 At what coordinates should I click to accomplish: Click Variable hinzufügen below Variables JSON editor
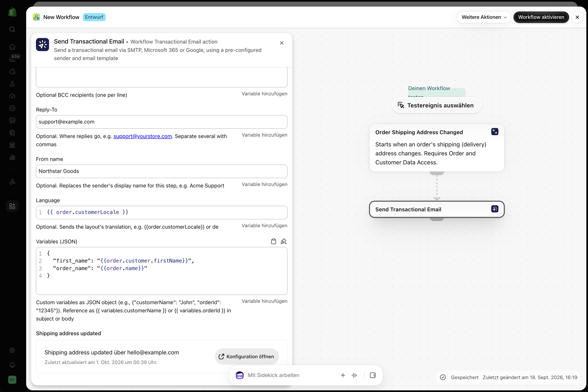click(x=264, y=301)
